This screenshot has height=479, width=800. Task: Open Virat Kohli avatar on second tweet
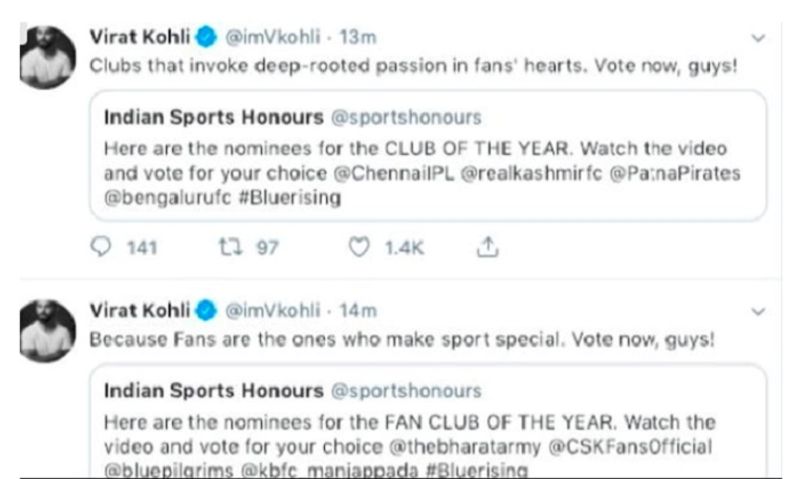[x=47, y=329]
